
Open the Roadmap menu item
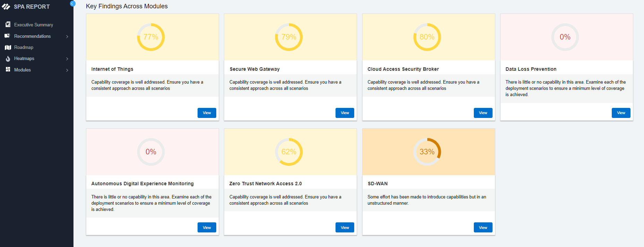pos(24,48)
